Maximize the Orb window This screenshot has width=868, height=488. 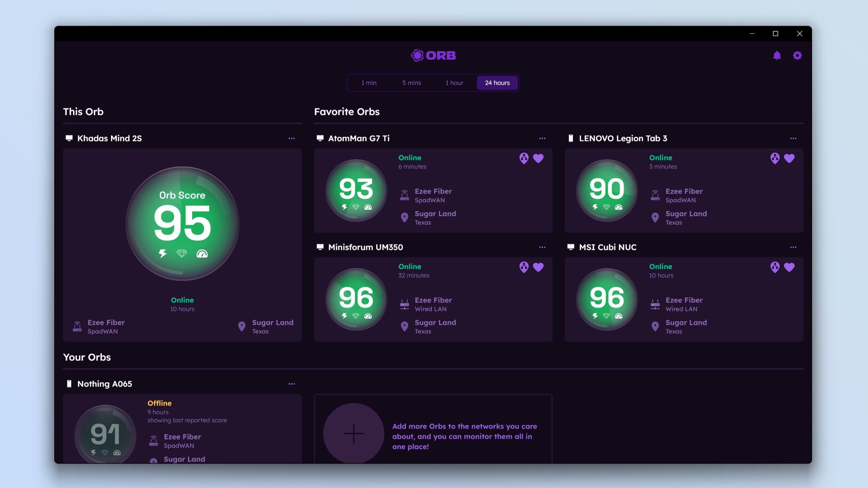tap(775, 34)
